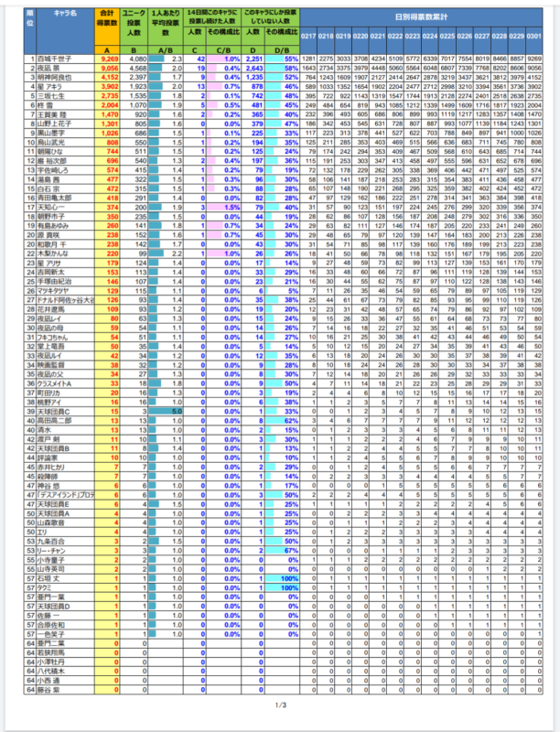
Task: Select the total votes cell '3,902'
Action: click(107, 87)
